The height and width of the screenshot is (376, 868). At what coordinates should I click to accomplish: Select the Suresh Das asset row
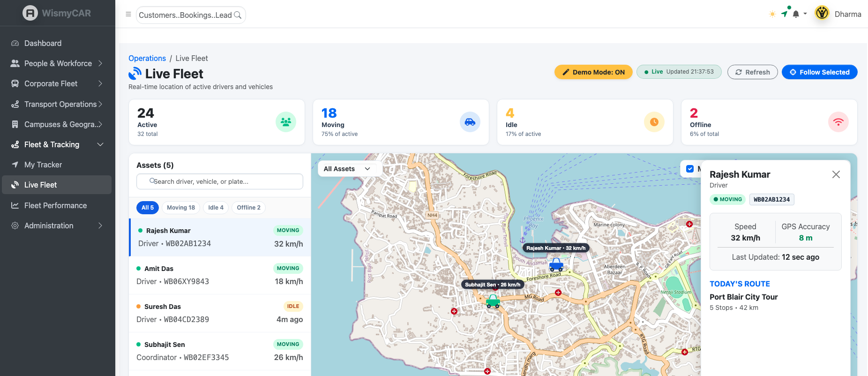coord(220,313)
